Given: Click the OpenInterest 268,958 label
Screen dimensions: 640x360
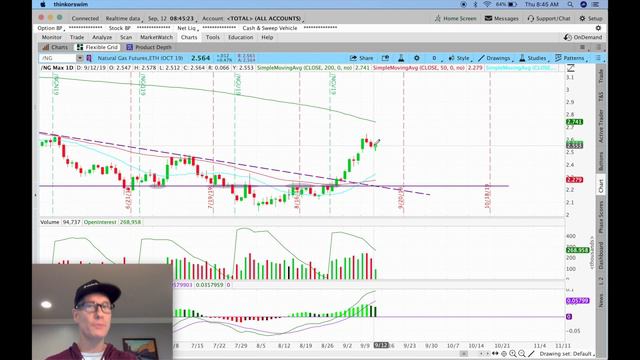Looking at the screenshot, I should pos(112,222).
